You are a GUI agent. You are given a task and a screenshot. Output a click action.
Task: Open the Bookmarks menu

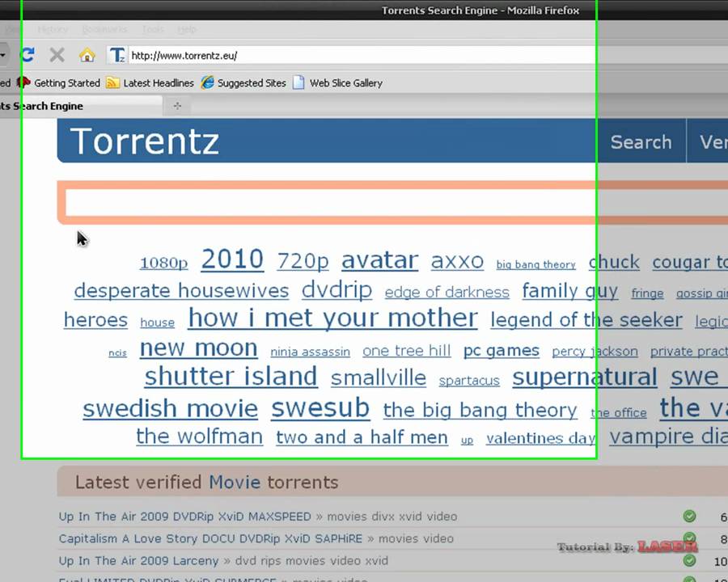point(104,29)
